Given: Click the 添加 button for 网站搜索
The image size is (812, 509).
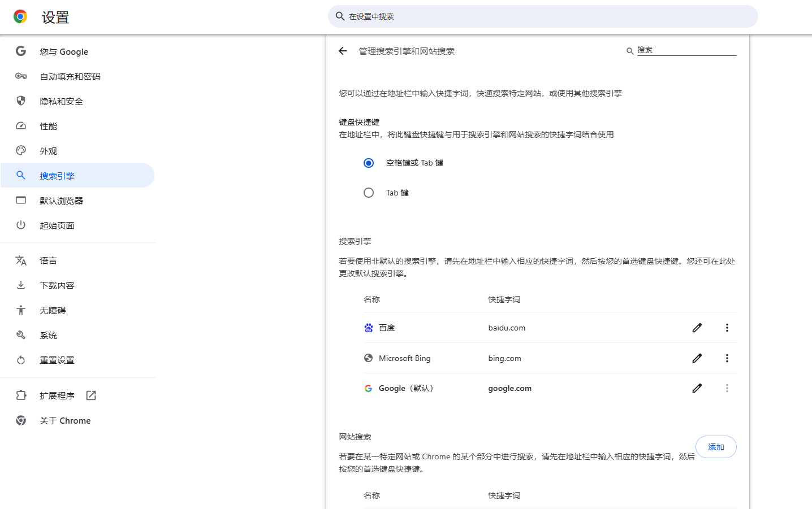Looking at the screenshot, I should point(716,447).
